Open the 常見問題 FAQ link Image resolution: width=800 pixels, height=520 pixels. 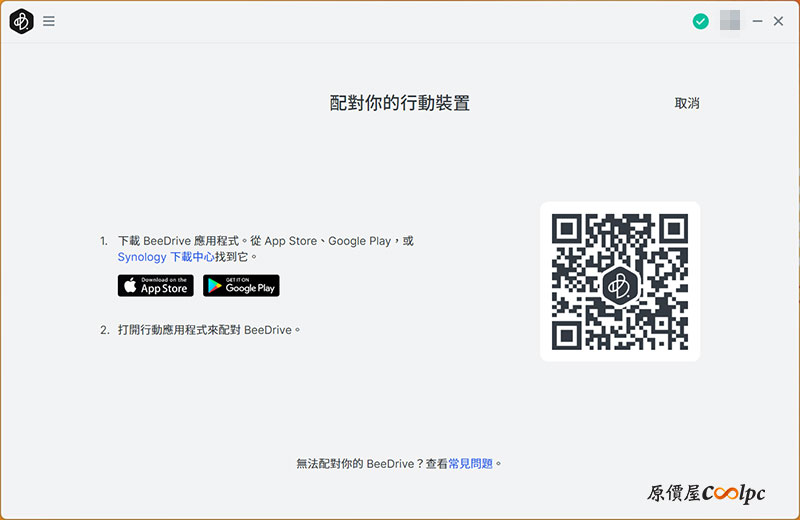tap(470, 463)
